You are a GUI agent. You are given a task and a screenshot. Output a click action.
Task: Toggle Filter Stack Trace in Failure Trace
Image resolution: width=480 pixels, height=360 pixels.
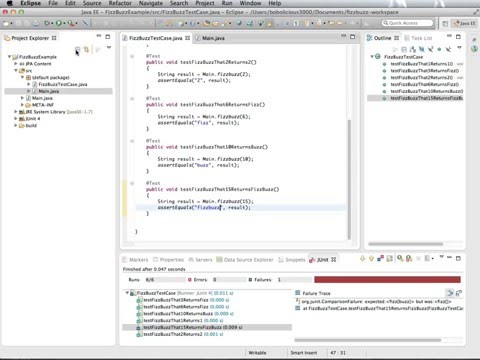(x=450, y=293)
